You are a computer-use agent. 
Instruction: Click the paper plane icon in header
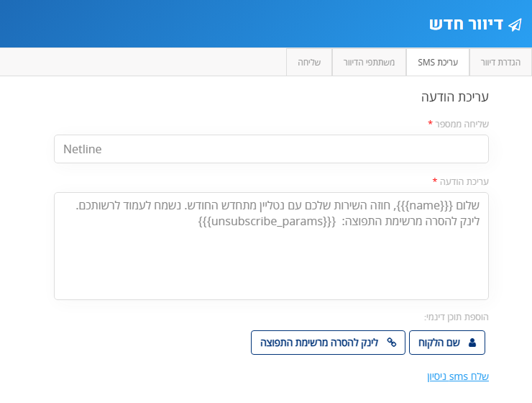(x=515, y=24)
